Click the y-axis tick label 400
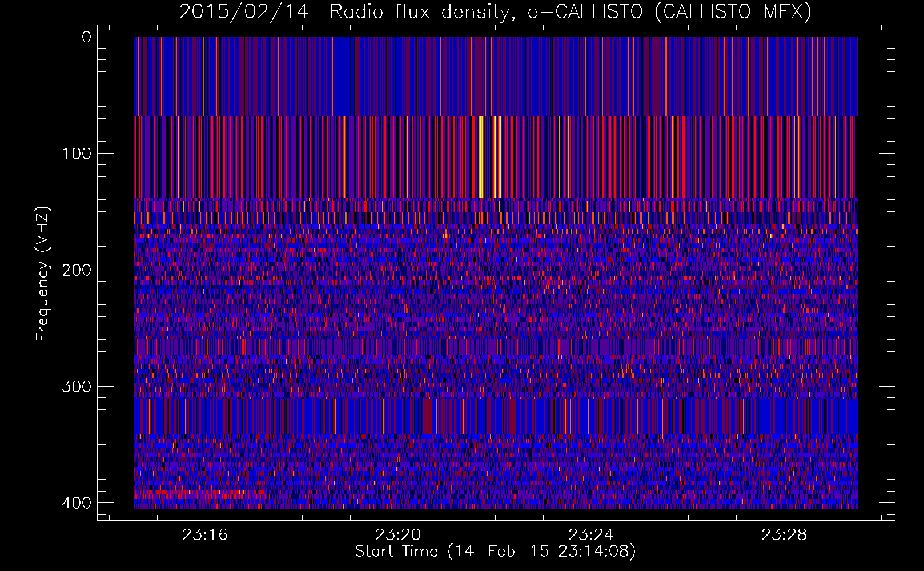The height and width of the screenshot is (571, 924). click(x=76, y=503)
